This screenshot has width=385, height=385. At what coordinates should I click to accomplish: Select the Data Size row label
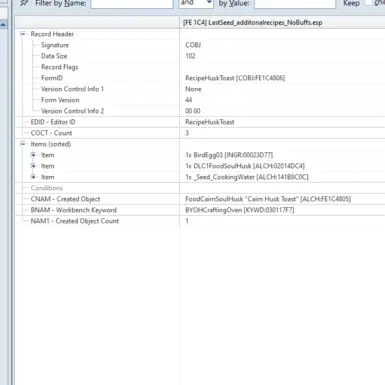tap(54, 56)
